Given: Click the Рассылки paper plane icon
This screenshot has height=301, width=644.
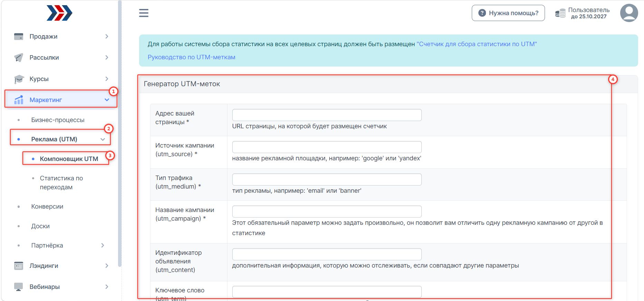Looking at the screenshot, I should tap(19, 58).
